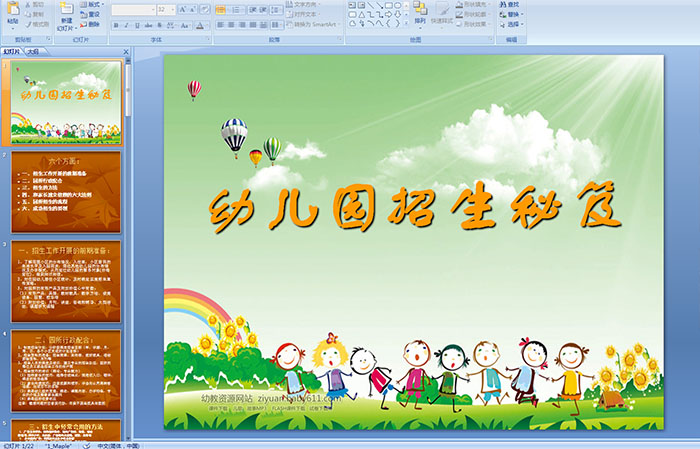Click the Align Text Left icon

(221, 25)
